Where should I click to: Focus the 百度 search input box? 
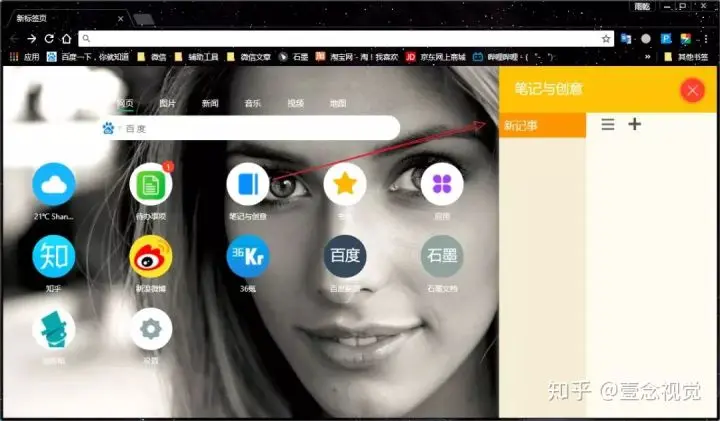coord(250,128)
